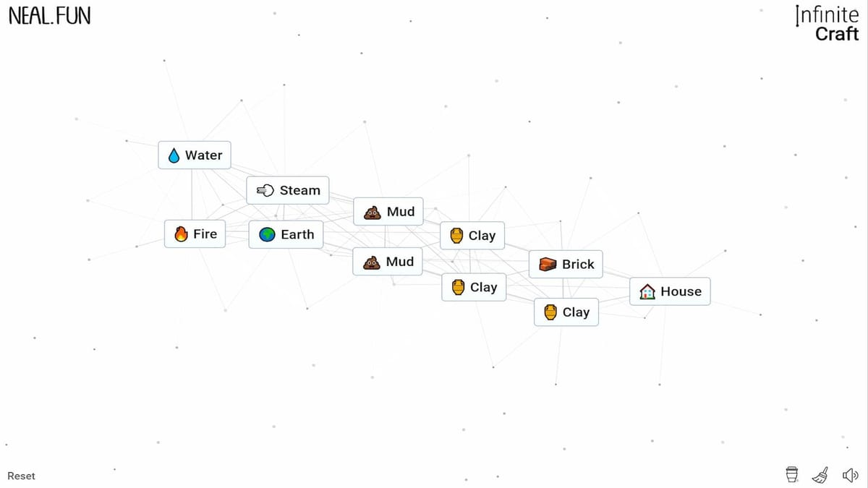Pick the middle Clay element left of Brick
This screenshot has height=488, width=868.
[473, 287]
